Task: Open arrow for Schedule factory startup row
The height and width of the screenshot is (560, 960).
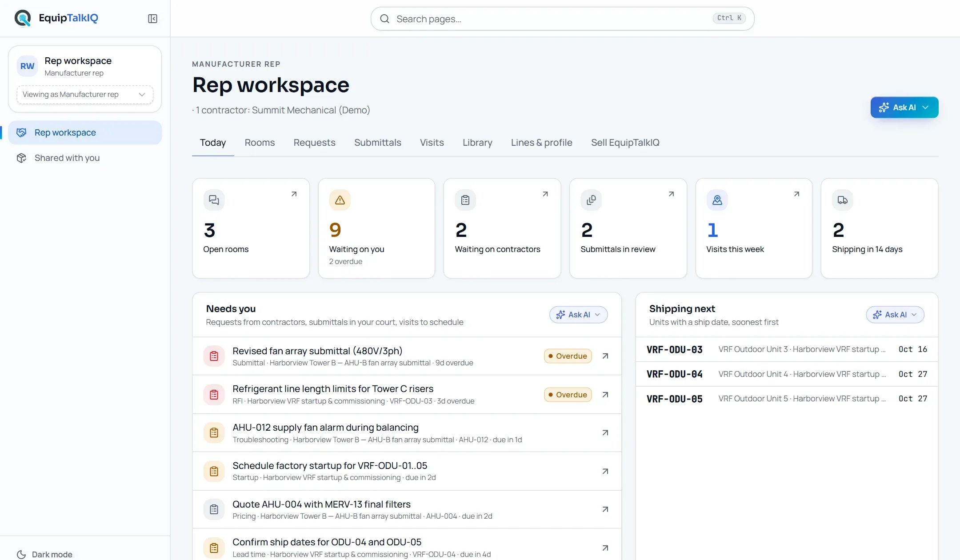Action: pos(605,472)
